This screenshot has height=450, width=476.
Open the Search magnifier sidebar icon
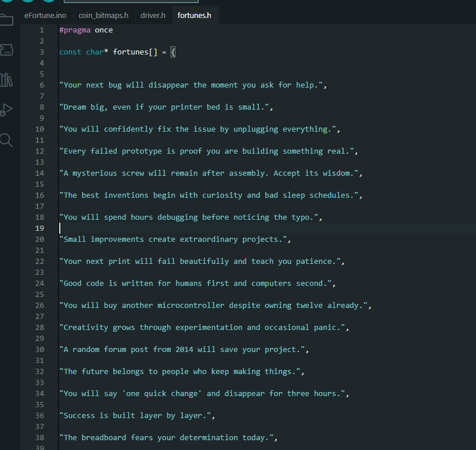6,140
